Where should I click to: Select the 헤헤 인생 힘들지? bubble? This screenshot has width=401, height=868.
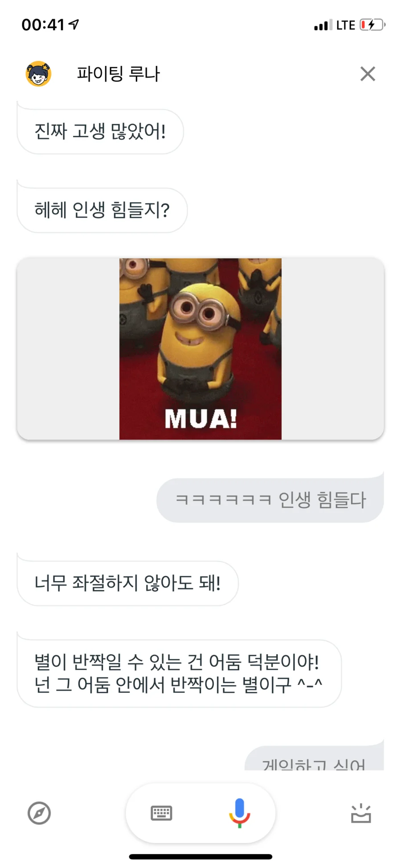point(102,210)
